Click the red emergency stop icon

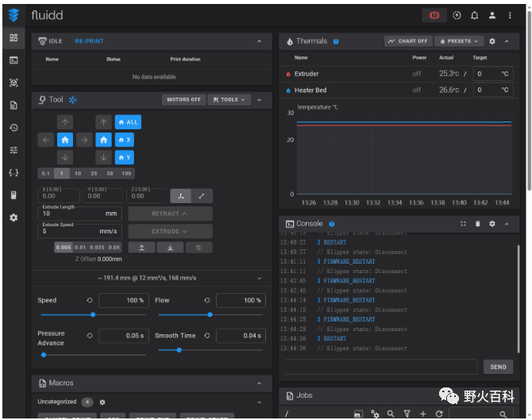pos(434,15)
